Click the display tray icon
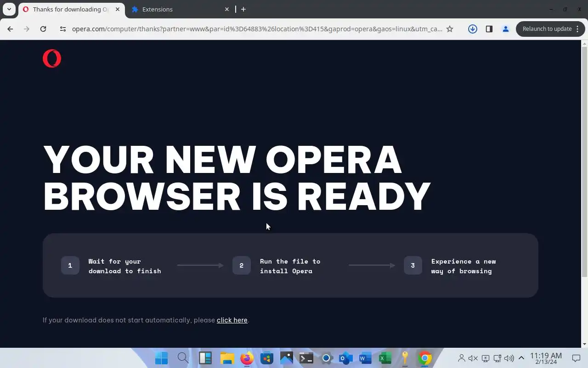Image resolution: width=588 pixels, height=368 pixels. [486, 358]
